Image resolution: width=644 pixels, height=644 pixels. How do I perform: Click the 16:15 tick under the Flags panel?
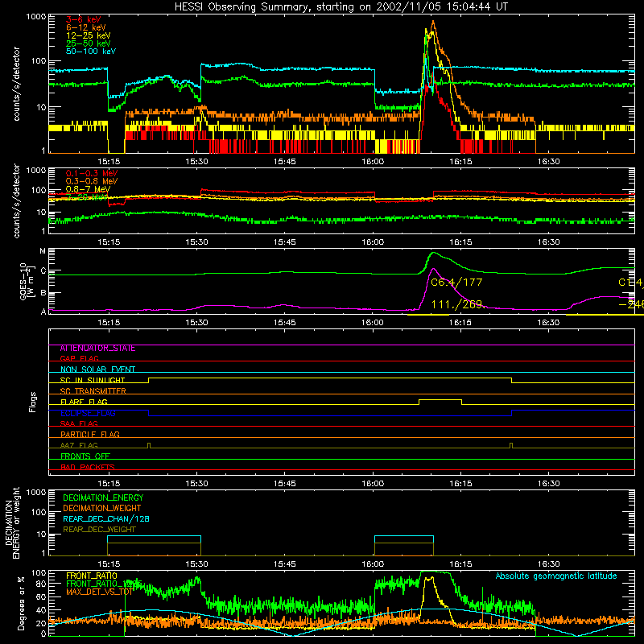click(x=460, y=484)
